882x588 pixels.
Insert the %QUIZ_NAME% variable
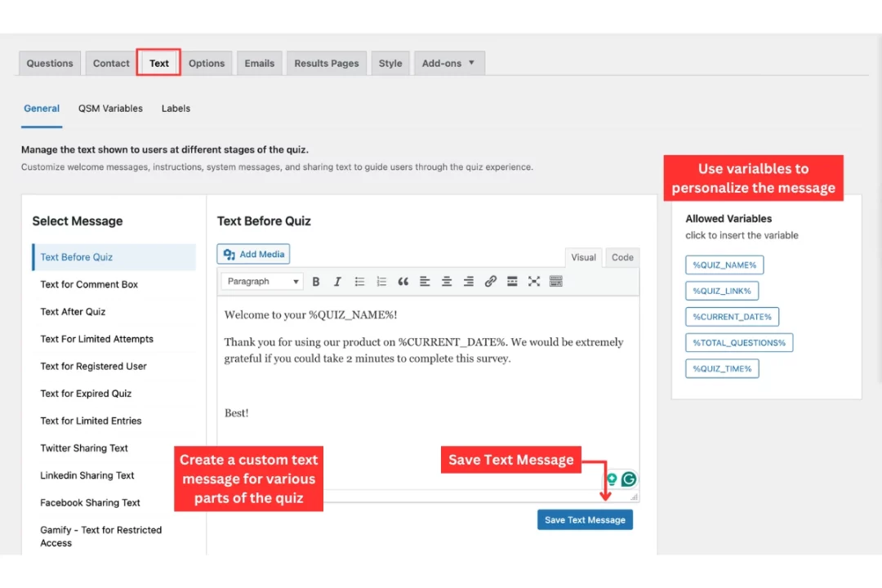[724, 264]
